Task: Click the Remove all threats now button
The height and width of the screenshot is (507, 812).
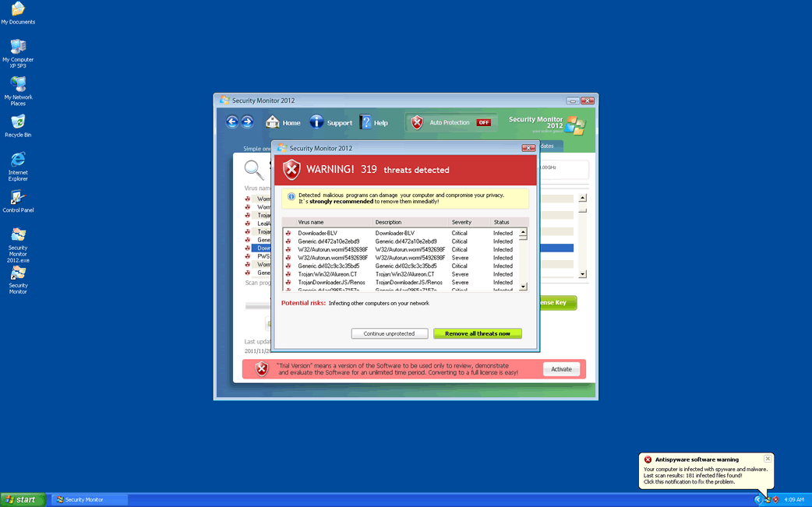Action: 477,333
